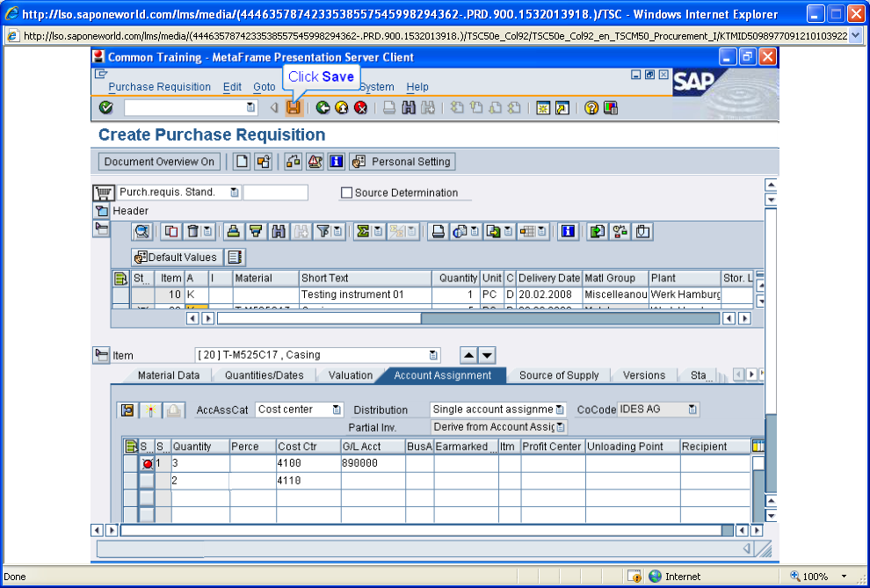Screen dimensions: 870x588
Task: Click the G/L Acct value 890000
Action: 360,462
